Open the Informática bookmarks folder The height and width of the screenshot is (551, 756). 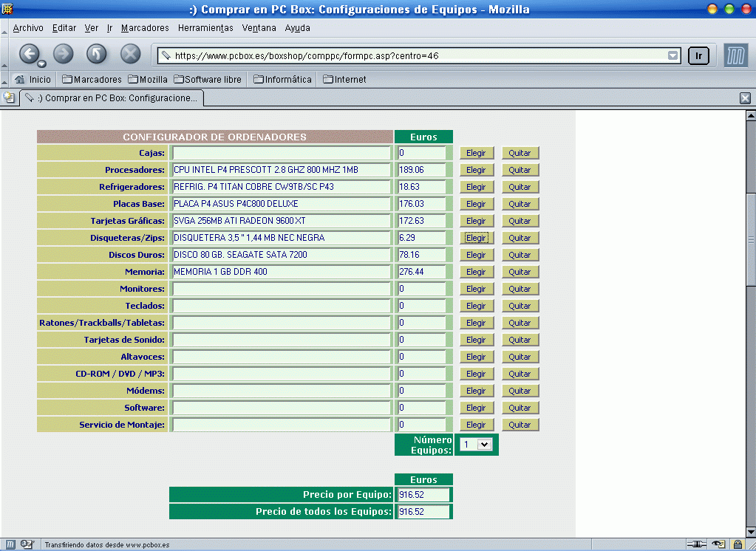click(282, 80)
